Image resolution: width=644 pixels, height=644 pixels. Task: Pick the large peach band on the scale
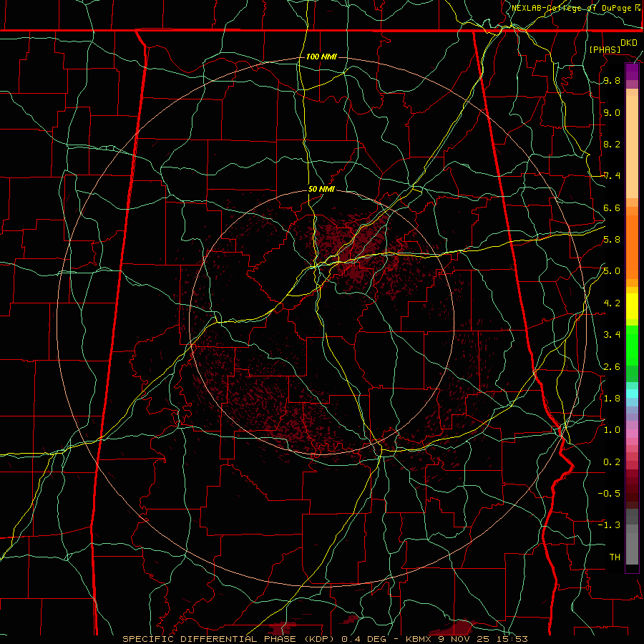pos(632,147)
